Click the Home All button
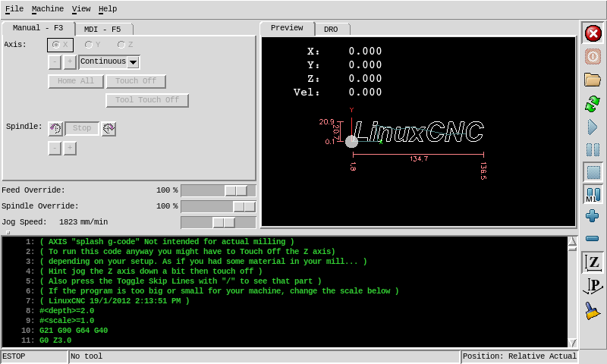 [x=76, y=81]
